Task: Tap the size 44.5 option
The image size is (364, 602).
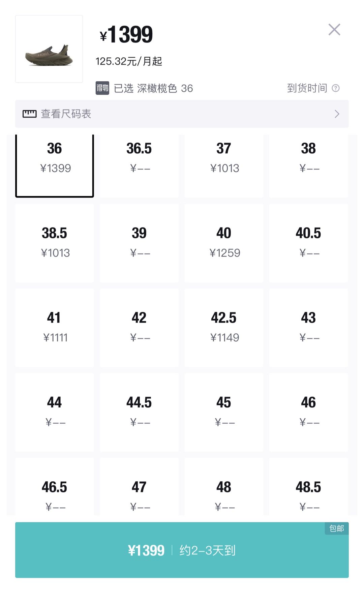Action: click(x=139, y=412)
